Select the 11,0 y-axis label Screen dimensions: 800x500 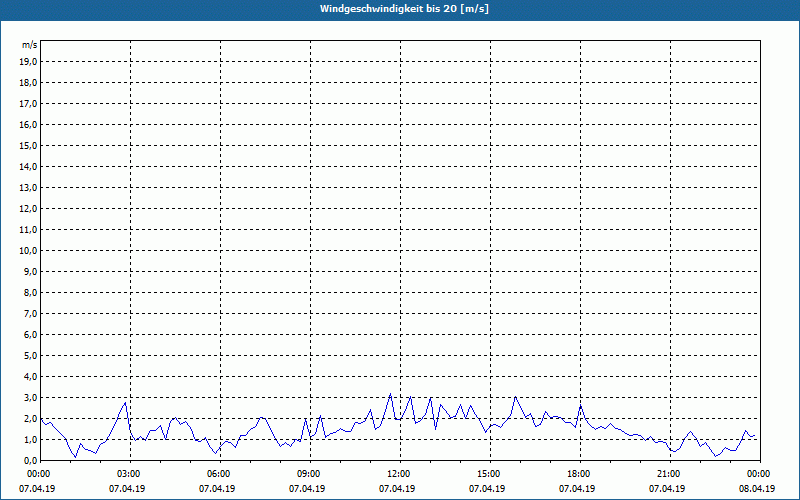[28, 230]
